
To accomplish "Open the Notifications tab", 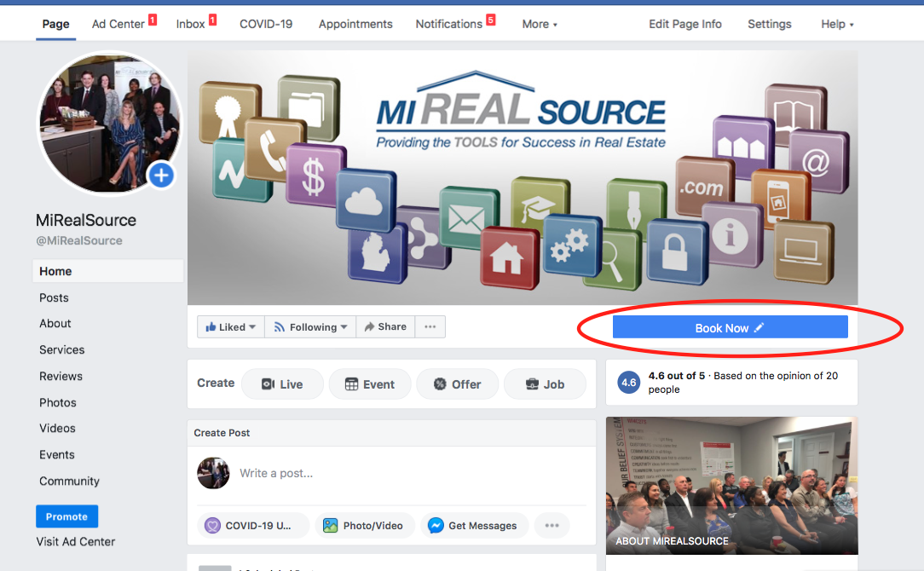I will (x=449, y=24).
